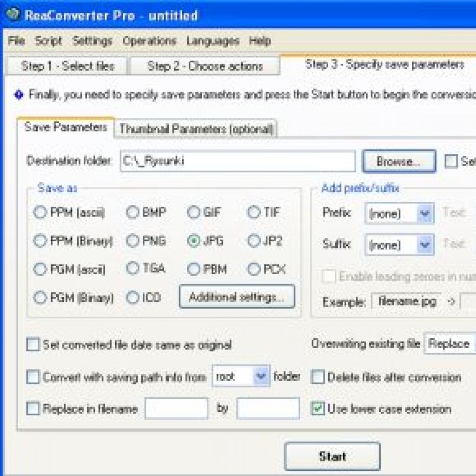476x476 pixels.
Task: Open the Settings menu
Action: click(93, 41)
